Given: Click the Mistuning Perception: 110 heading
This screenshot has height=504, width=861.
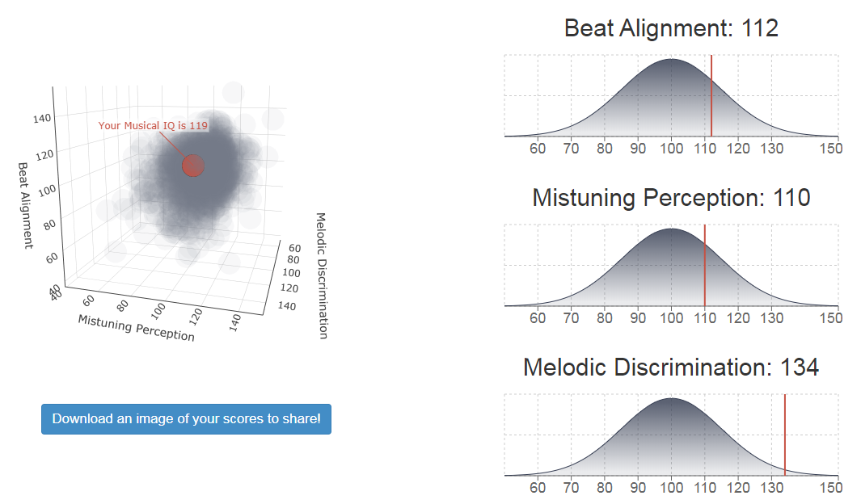Looking at the screenshot, I should [671, 197].
